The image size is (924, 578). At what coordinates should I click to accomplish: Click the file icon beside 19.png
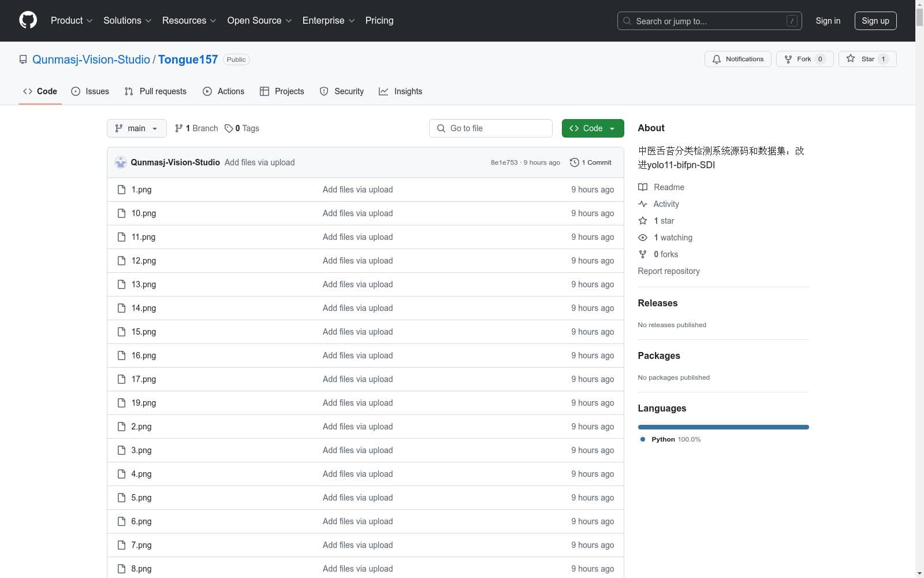click(121, 403)
